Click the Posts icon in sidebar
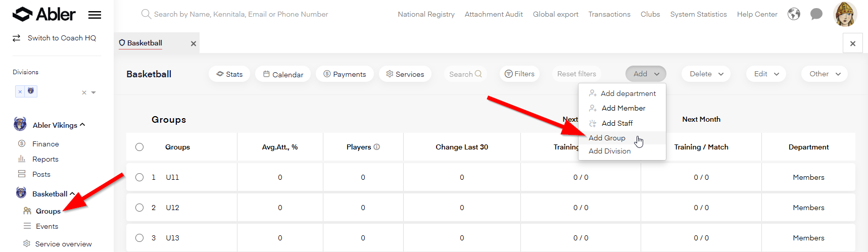This screenshot has height=252, width=868. pyautogui.click(x=22, y=174)
